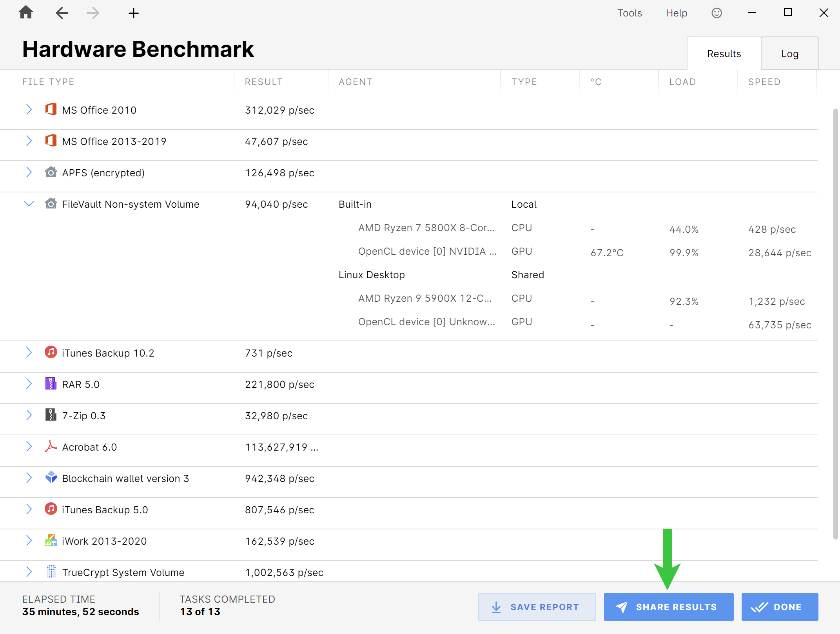Screen dimensions: 840x634
Task: Click the FileVault Non-system Volume icon
Action: [x=51, y=203]
